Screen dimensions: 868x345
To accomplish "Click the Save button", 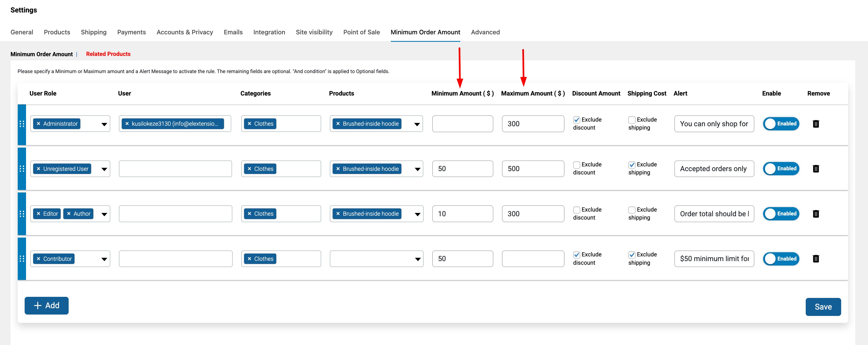I will (823, 307).
